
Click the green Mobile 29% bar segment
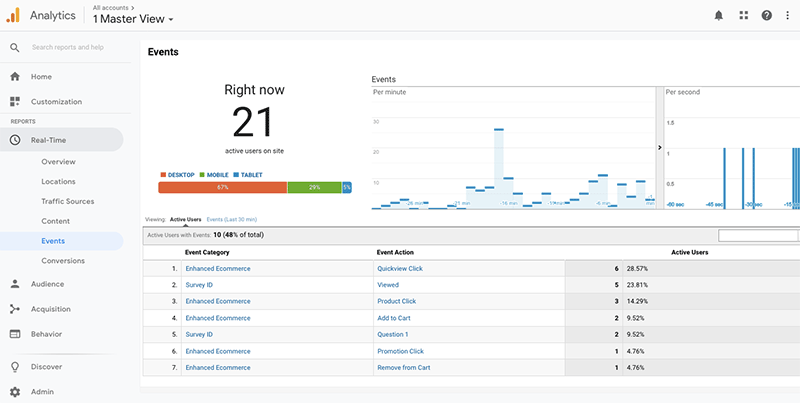pyautogui.click(x=314, y=187)
